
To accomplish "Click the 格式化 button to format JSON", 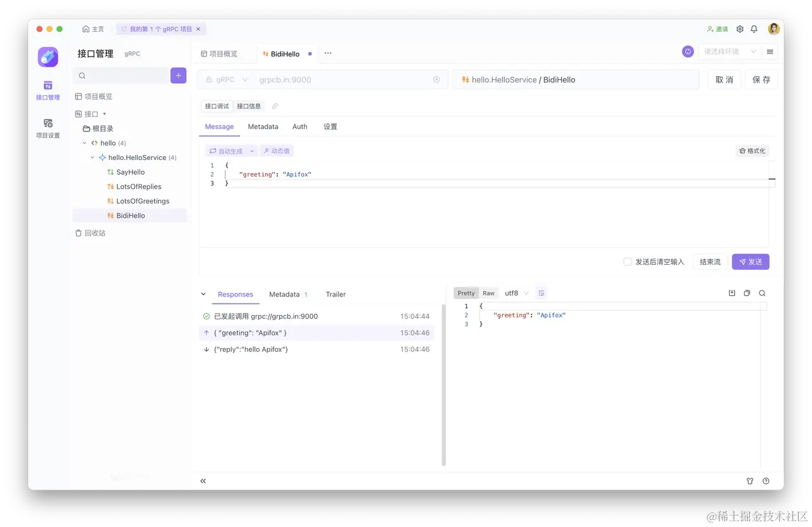I will [753, 150].
